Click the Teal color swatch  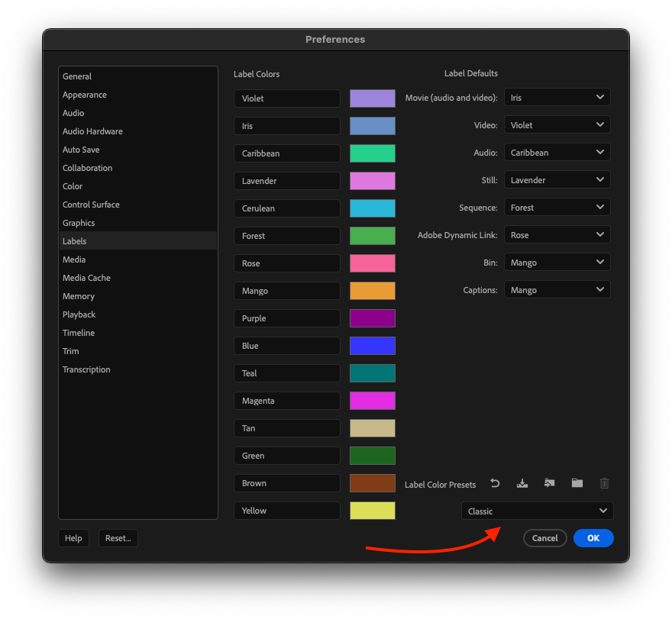pos(372,373)
